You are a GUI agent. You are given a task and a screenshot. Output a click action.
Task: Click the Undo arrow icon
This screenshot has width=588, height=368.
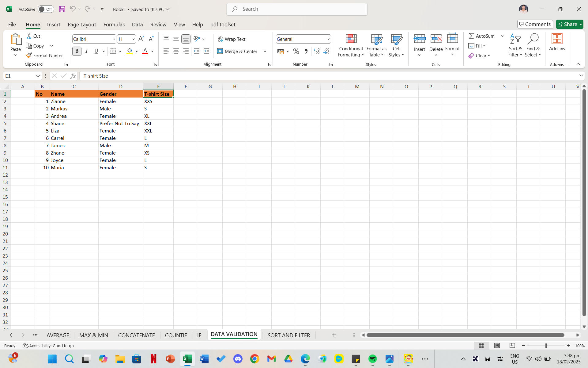click(73, 9)
